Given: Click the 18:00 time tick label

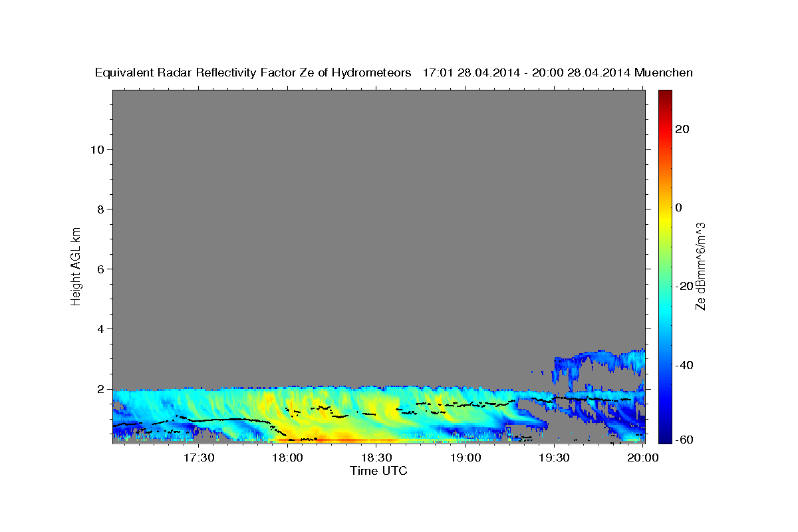Looking at the screenshot, I should point(288,458).
